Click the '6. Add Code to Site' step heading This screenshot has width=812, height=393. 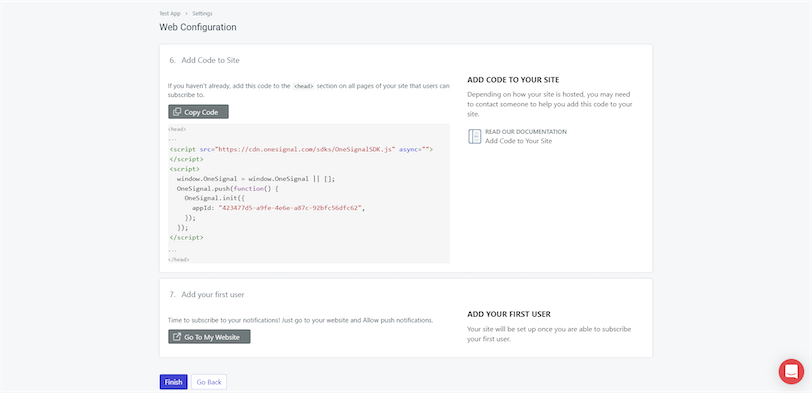point(205,60)
